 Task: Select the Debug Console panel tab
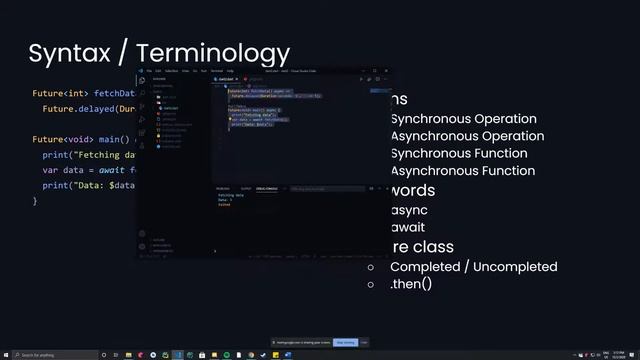(267, 189)
